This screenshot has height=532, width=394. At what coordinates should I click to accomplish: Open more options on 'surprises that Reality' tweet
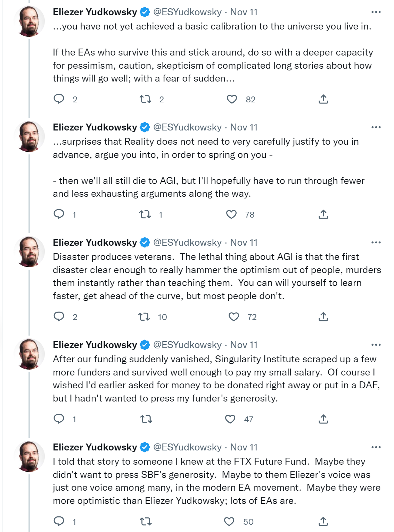click(x=376, y=127)
